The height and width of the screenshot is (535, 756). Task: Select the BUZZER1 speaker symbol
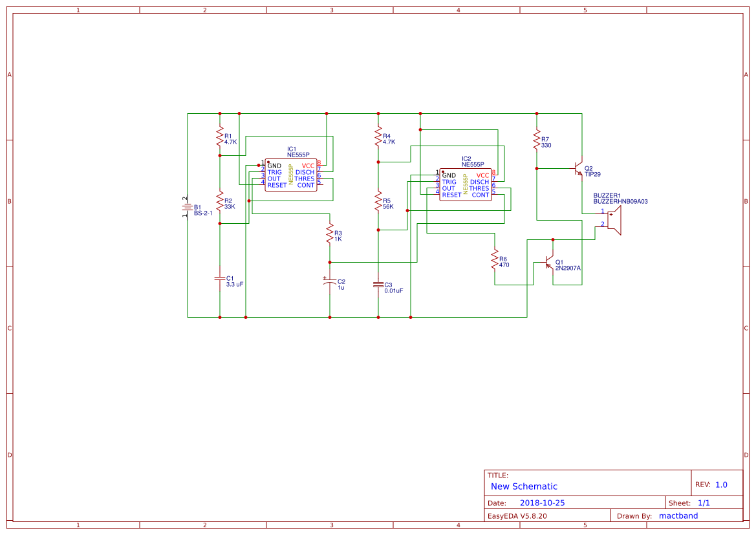tap(614, 220)
